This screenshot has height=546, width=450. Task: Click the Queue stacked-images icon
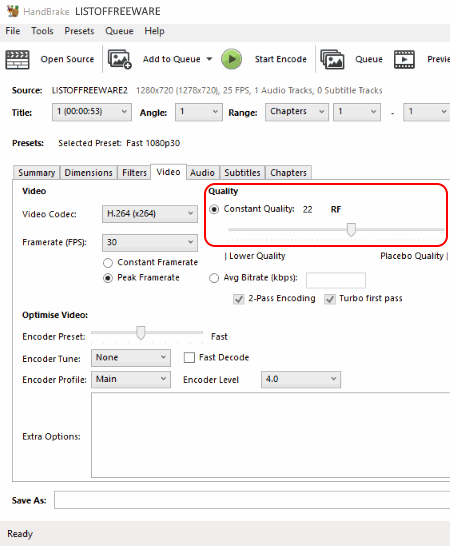click(x=332, y=60)
